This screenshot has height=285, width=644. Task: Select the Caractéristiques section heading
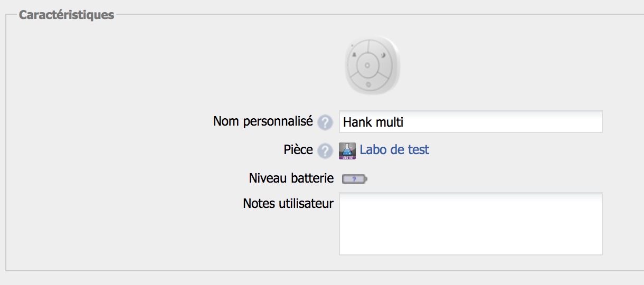[67, 15]
